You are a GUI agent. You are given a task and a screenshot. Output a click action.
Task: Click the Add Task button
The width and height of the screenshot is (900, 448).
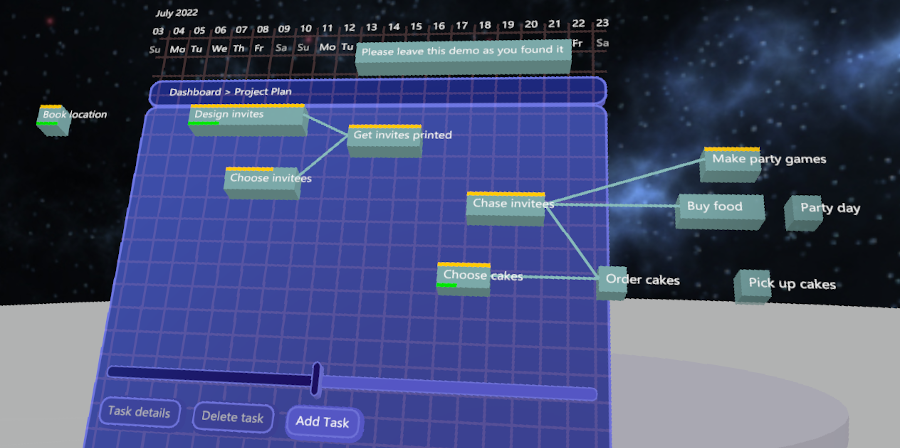(324, 423)
